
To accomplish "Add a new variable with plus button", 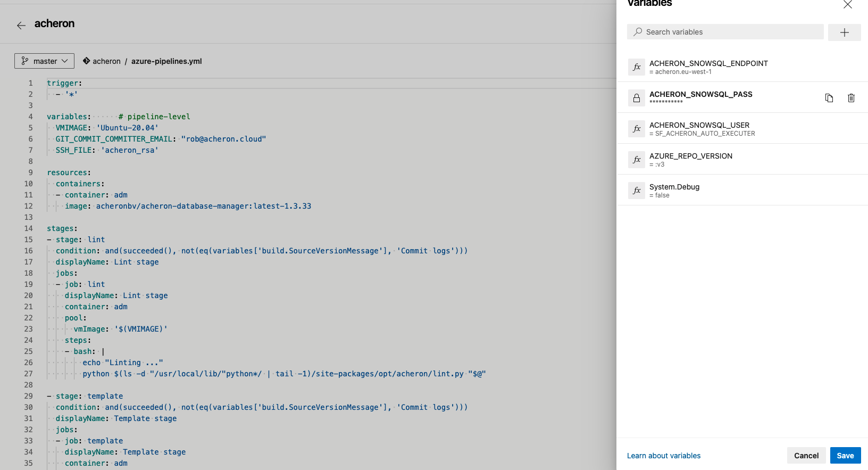I will click(x=845, y=32).
